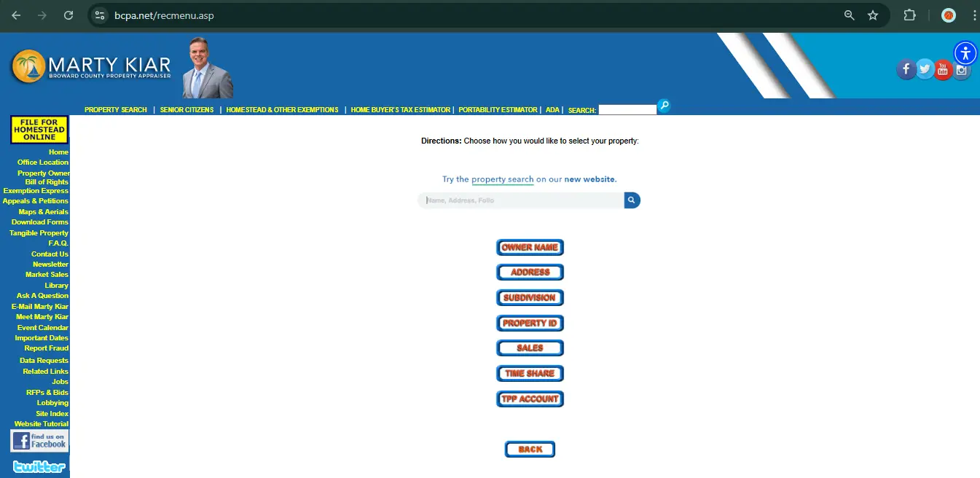Search by Owner Name button
The image size is (980, 478).
tap(530, 248)
